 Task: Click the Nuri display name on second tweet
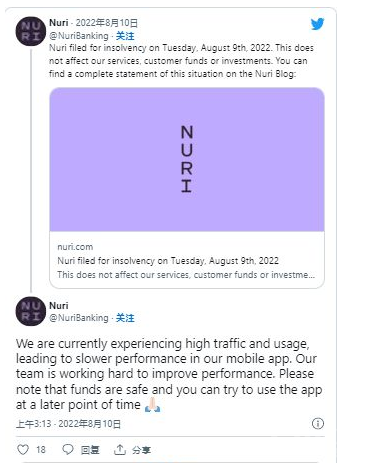point(59,305)
